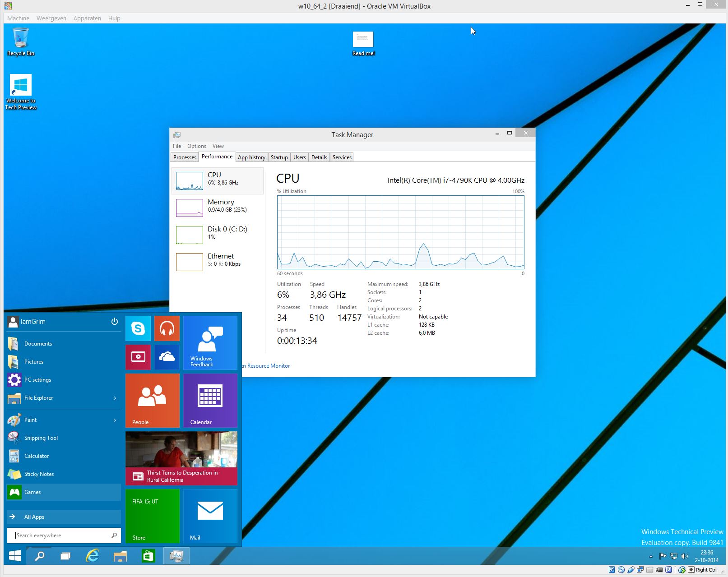Click the Action Center flag icon
The width and height of the screenshot is (728, 577).
click(x=663, y=556)
